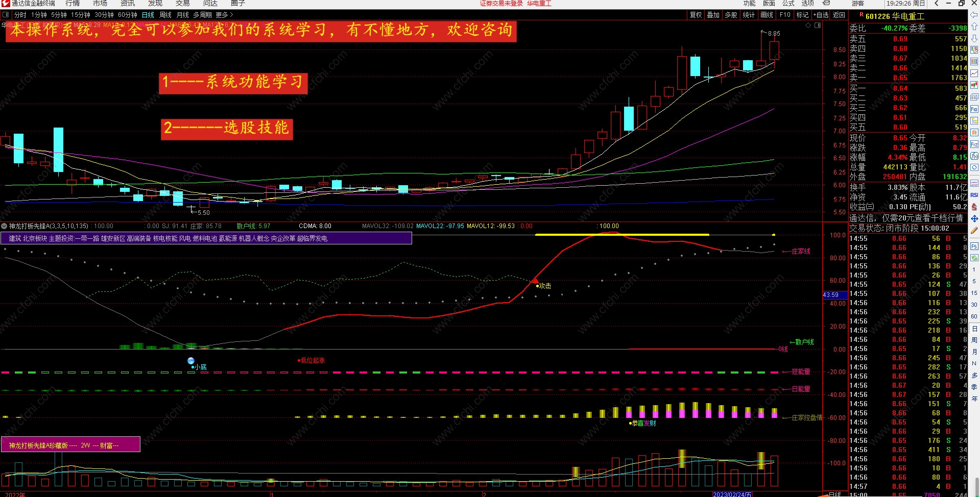Click the green refresh icon in sidebar
Image resolution: width=980 pixels, height=497 pixels.
coord(974,258)
